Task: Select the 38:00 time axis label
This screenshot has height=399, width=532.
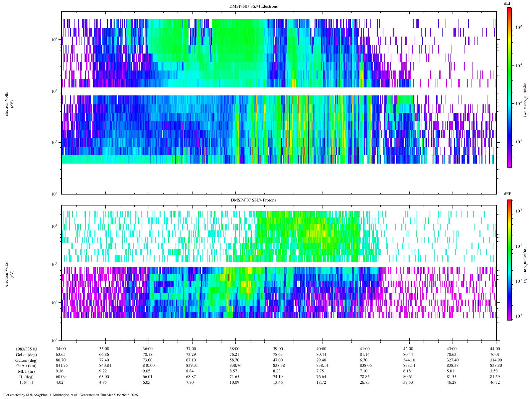Action: click(x=234, y=349)
